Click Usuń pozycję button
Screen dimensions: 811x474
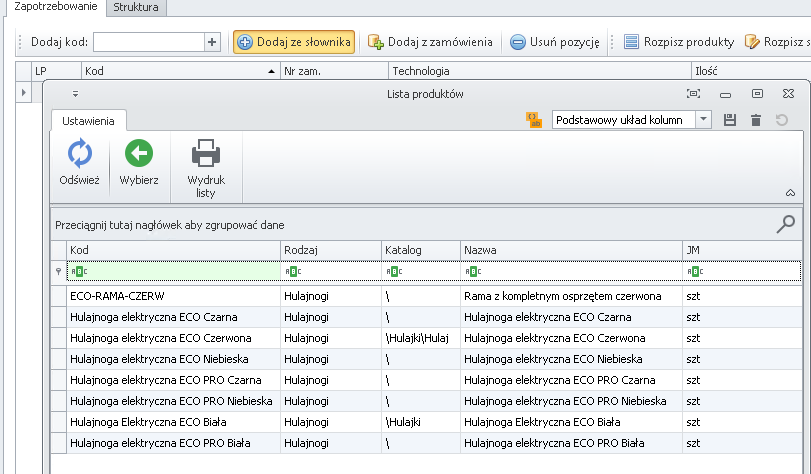(554, 42)
